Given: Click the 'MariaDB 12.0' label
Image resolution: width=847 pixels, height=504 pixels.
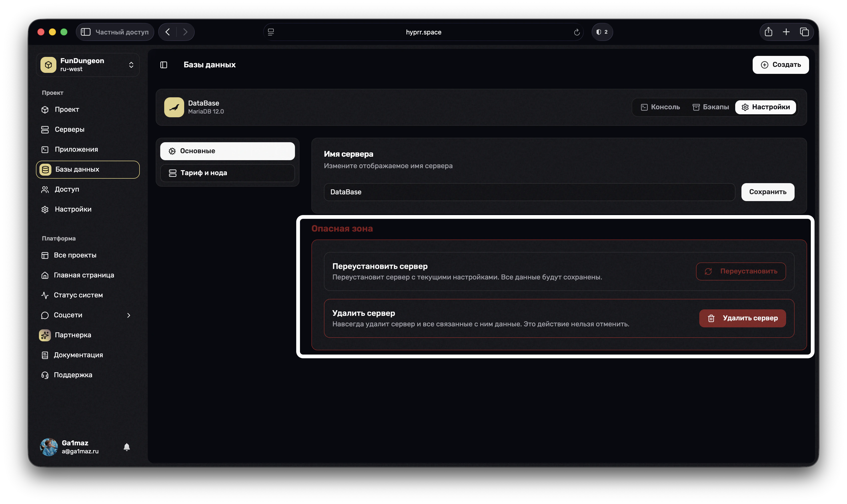Looking at the screenshot, I should [x=206, y=111].
